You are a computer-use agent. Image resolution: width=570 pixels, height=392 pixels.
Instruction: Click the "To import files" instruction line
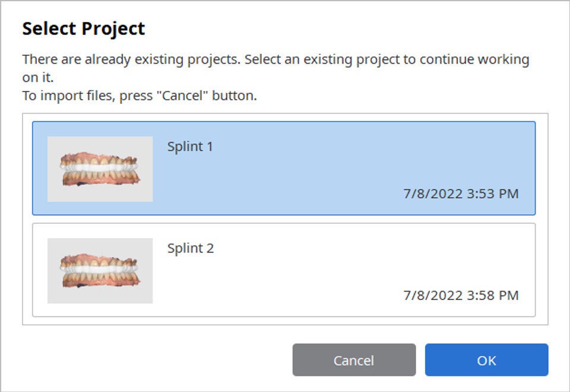click(140, 96)
